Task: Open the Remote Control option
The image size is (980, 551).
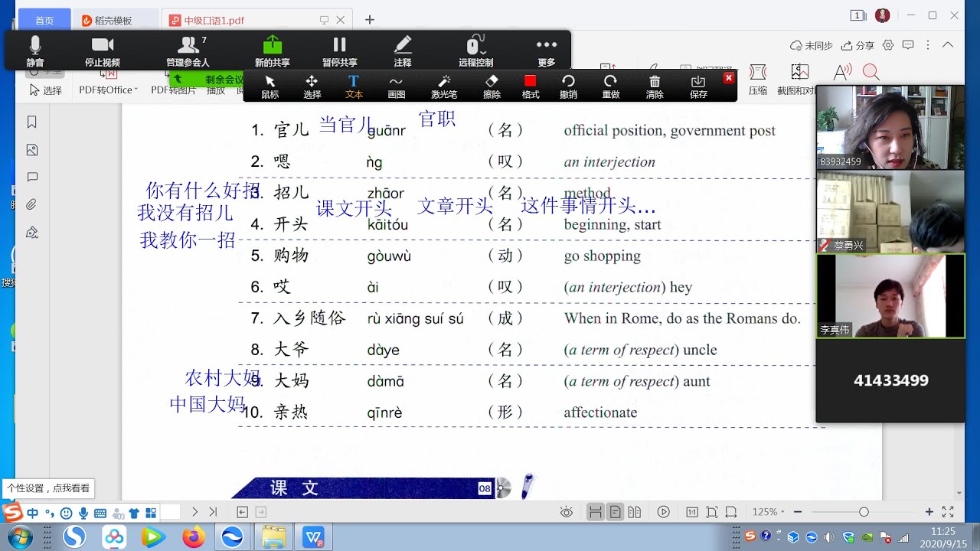Action: click(475, 51)
